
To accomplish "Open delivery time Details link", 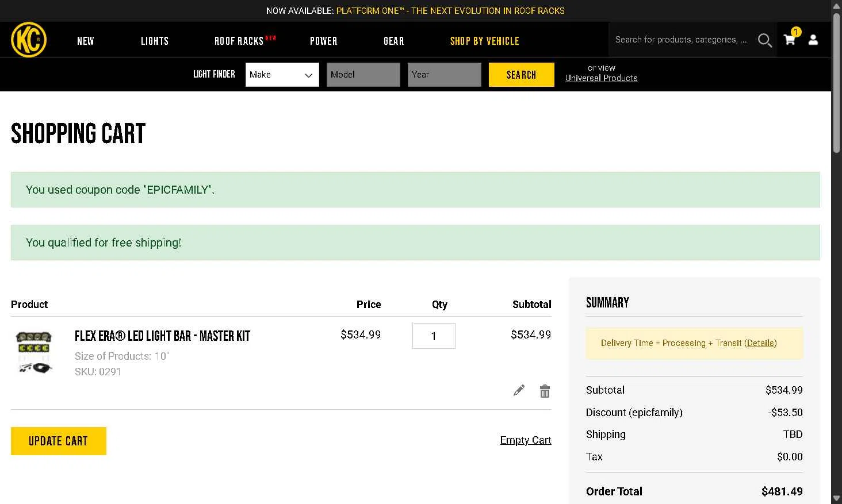I will click(760, 343).
